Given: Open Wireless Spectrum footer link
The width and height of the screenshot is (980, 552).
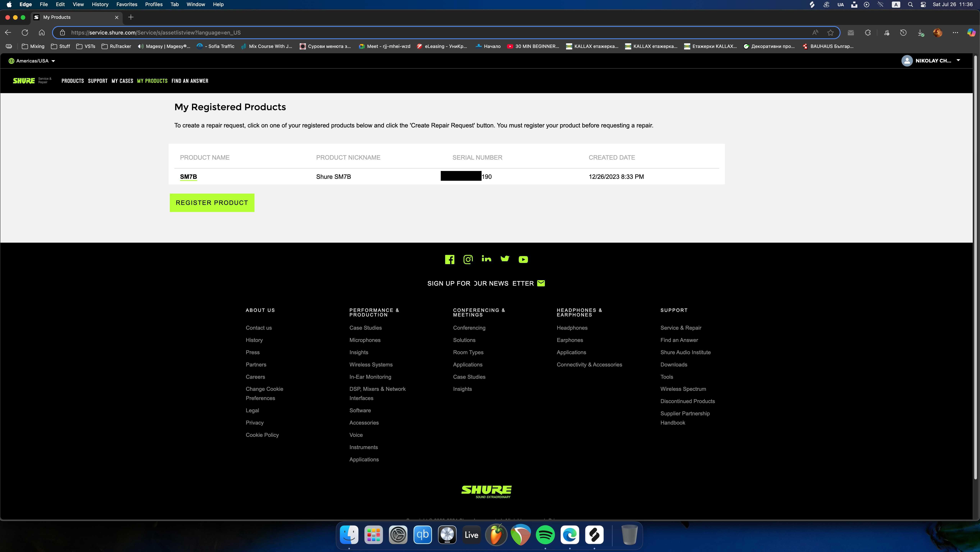Looking at the screenshot, I should tap(683, 389).
